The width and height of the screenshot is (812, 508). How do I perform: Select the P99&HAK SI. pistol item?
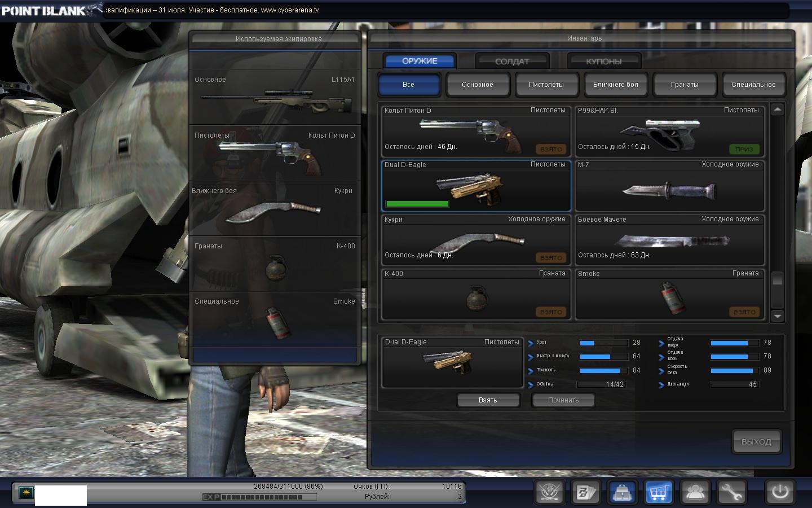point(669,132)
